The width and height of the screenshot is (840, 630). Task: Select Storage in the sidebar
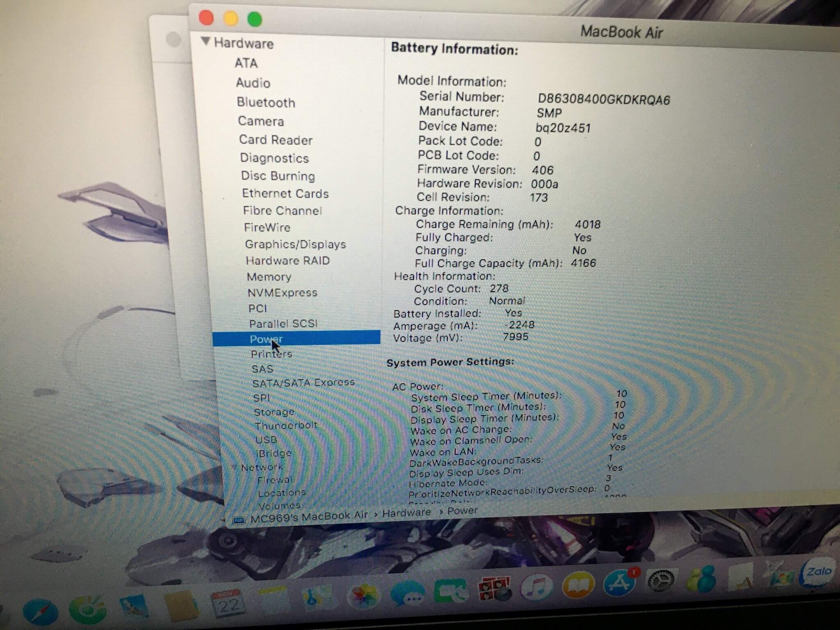274,412
